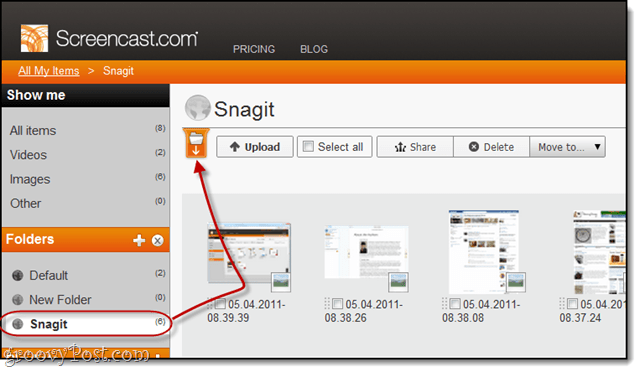The height and width of the screenshot is (372, 640).
Task: Click the Screencast.com logo icon
Action: point(34,38)
